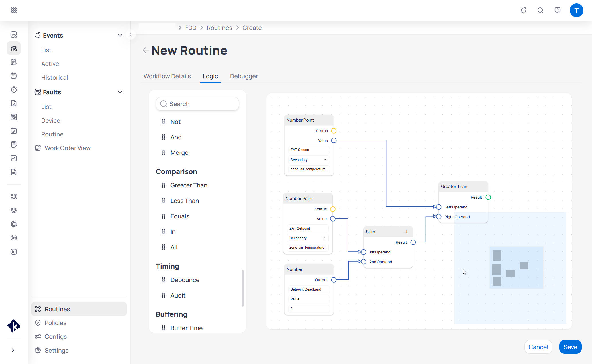Click the Setpoint Deadband name field
This screenshot has width=592, height=364.
coord(309,289)
